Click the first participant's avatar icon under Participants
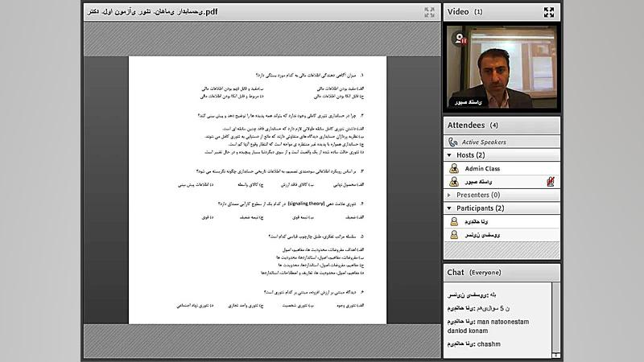 pos(454,222)
